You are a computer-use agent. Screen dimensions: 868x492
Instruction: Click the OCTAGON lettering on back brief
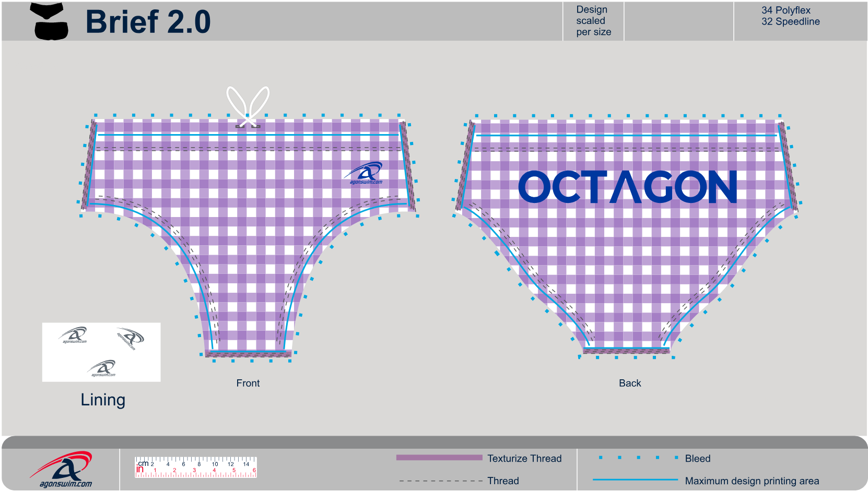627,187
